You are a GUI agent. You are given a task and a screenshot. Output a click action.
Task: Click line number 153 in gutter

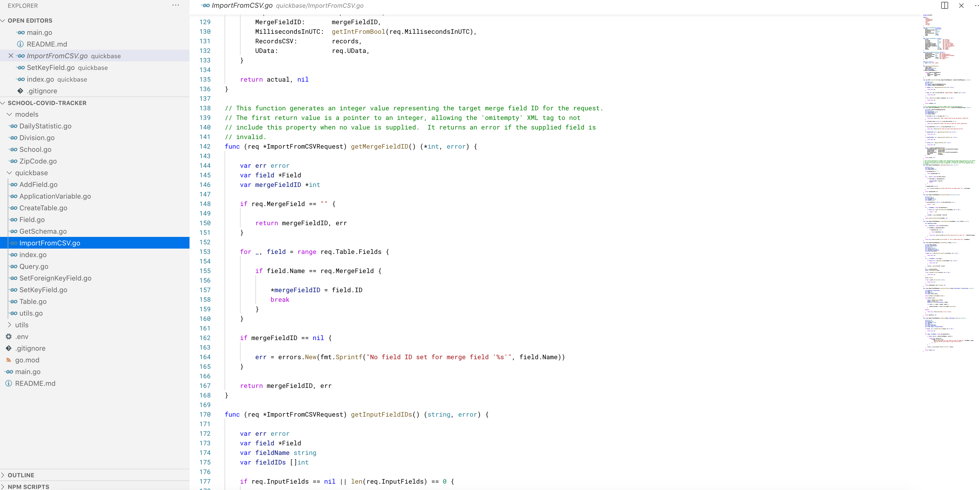click(x=205, y=252)
